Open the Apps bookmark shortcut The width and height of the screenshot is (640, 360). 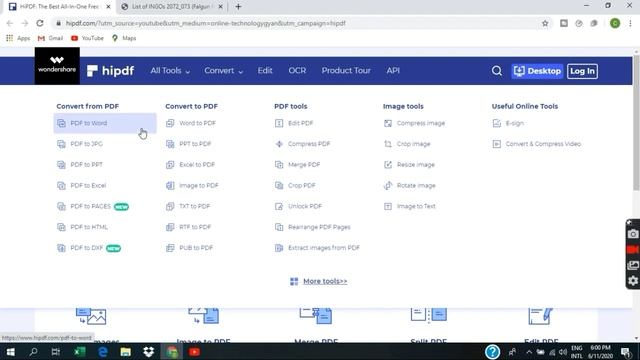point(18,38)
